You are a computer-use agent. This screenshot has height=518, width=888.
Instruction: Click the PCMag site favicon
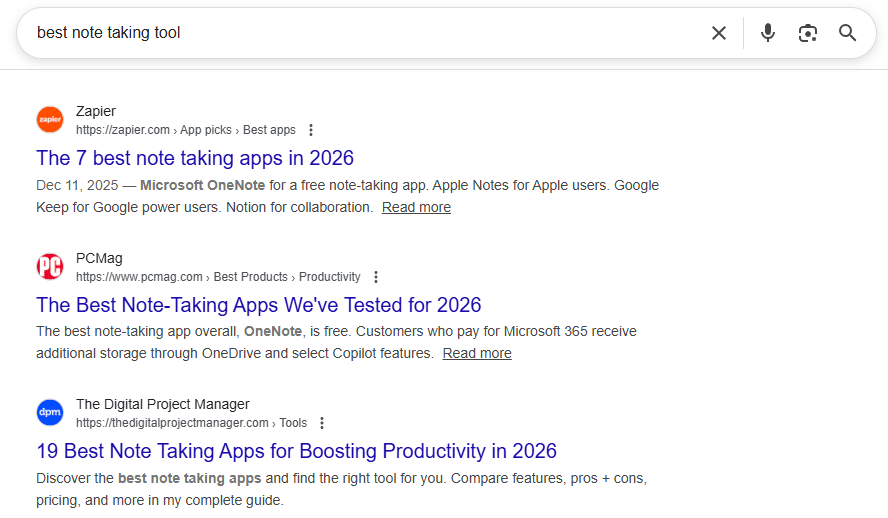tap(50, 266)
